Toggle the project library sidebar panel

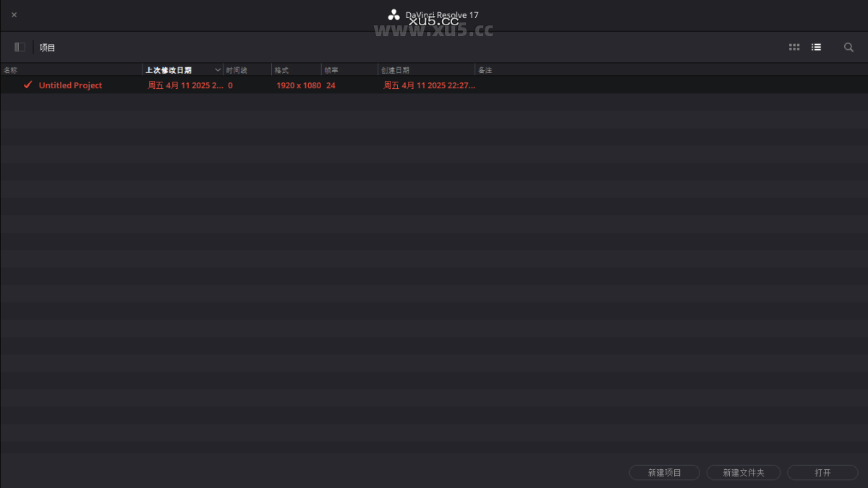click(x=19, y=46)
